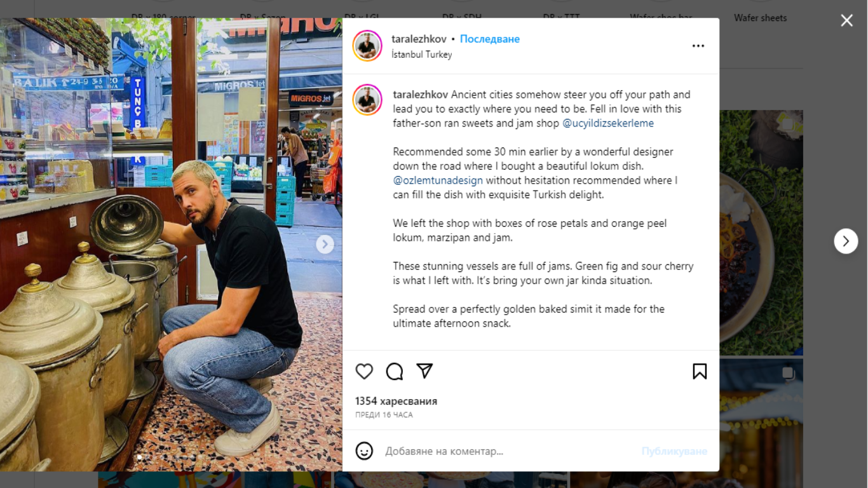Screen dimensions: 868x488
Task: Focus the Добавяне на коментар input field
Action: pyautogui.click(x=508, y=451)
